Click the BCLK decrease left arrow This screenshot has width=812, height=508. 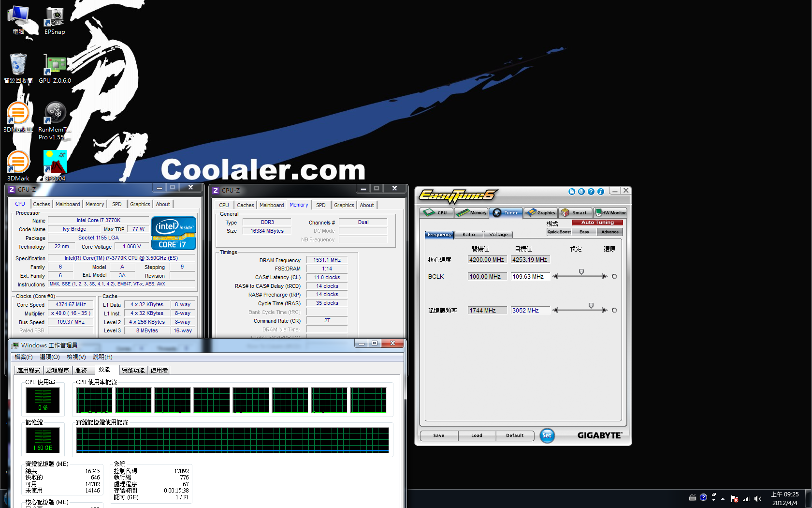click(x=555, y=276)
